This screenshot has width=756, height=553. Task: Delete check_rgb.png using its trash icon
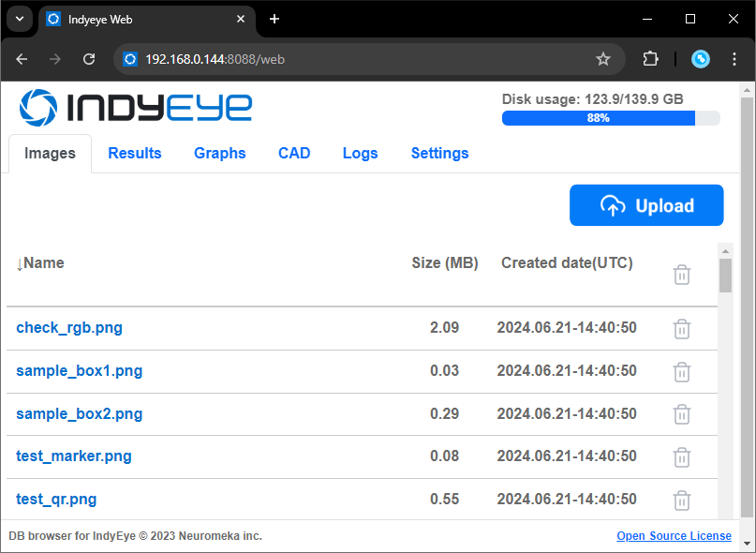(x=681, y=329)
